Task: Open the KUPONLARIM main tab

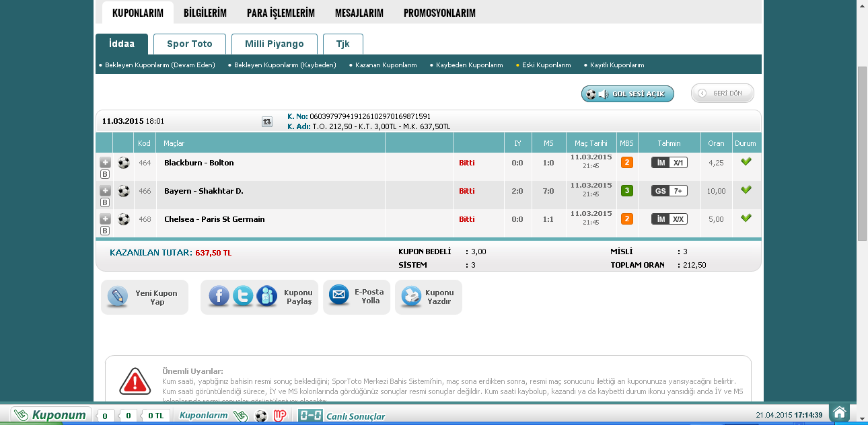Action: (x=138, y=13)
